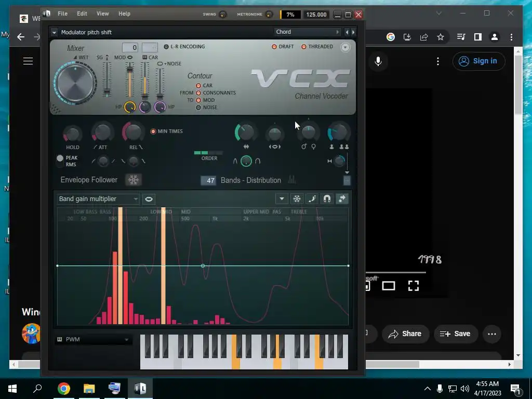Click the release curve tension small knob
Viewport: 532px width, 399px height.
click(x=134, y=161)
